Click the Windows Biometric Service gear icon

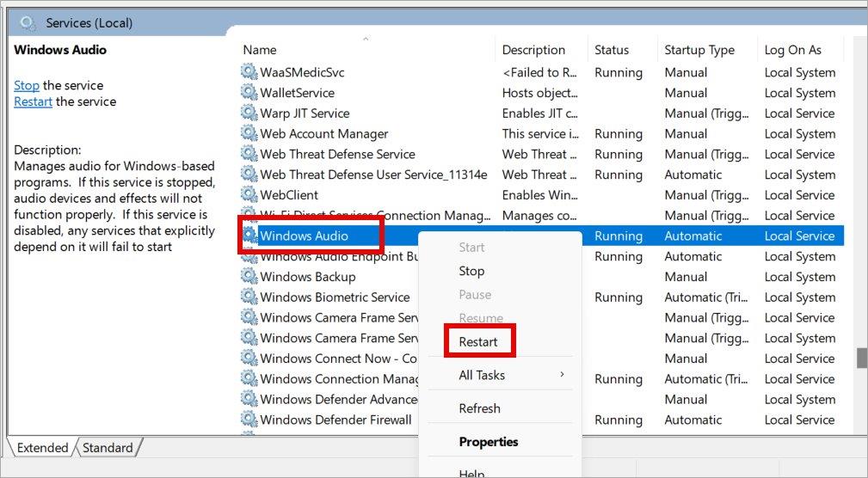[x=249, y=297]
